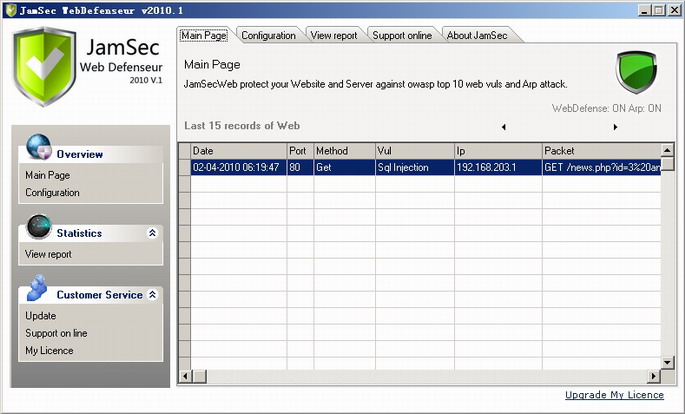
Task: Click the port 80 cell
Action: 300,167
